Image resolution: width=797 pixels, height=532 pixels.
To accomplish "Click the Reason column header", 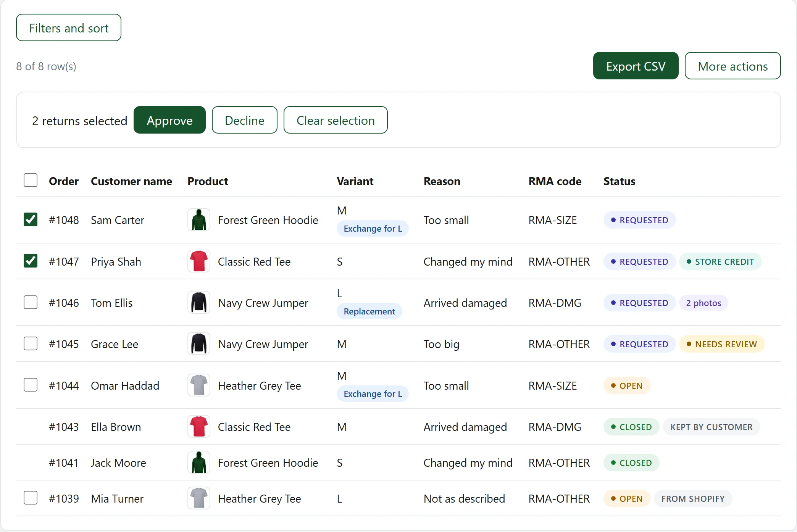I will pyautogui.click(x=442, y=181).
